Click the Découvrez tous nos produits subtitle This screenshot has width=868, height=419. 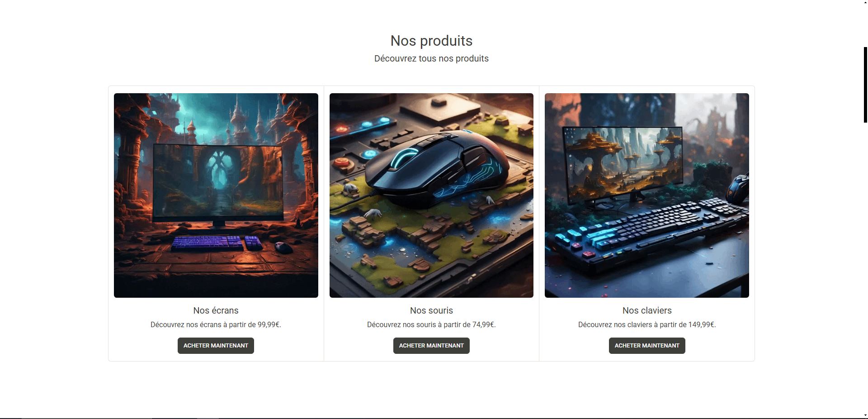point(431,58)
